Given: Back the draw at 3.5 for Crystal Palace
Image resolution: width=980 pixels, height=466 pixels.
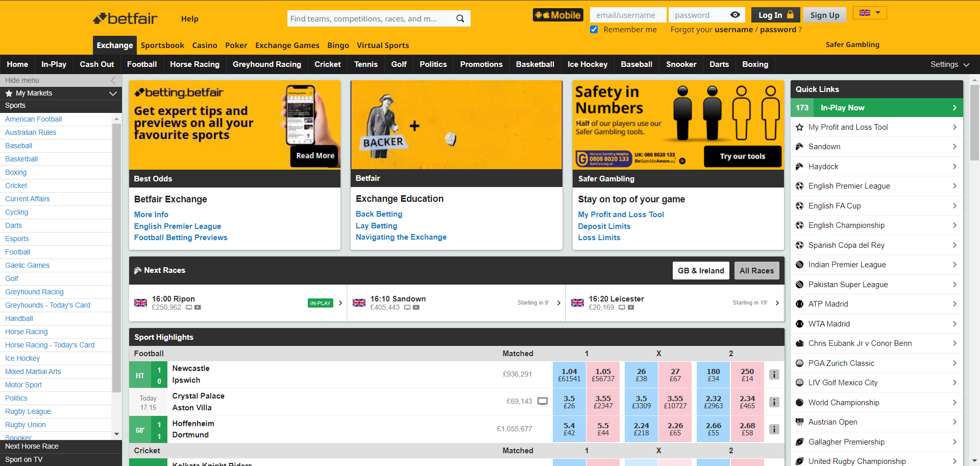Looking at the screenshot, I should pyautogui.click(x=641, y=402).
